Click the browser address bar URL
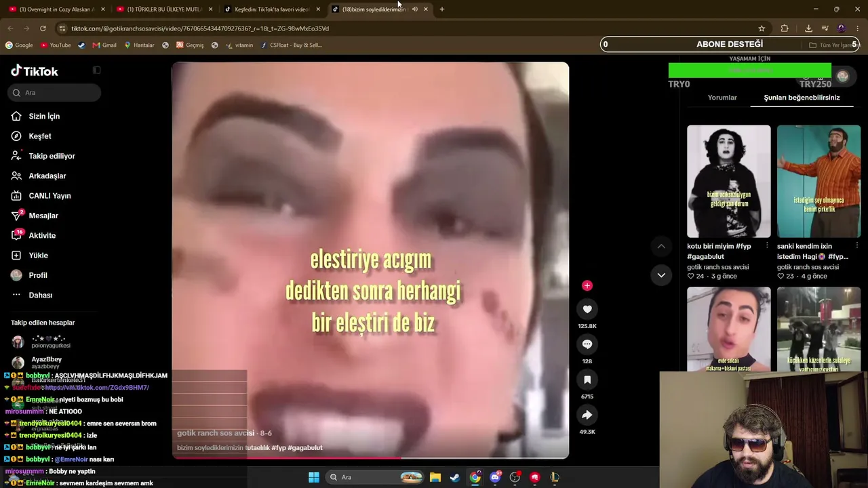This screenshot has height=488, width=868. (200, 28)
